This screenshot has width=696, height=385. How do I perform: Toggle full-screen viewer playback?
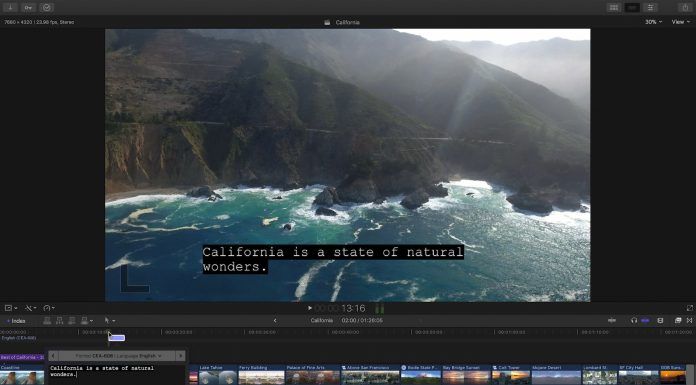(x=689, y=308)
